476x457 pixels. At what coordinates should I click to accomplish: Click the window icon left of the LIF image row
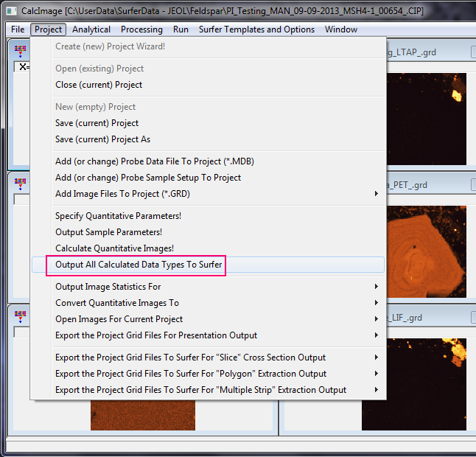tap(20, 315)
